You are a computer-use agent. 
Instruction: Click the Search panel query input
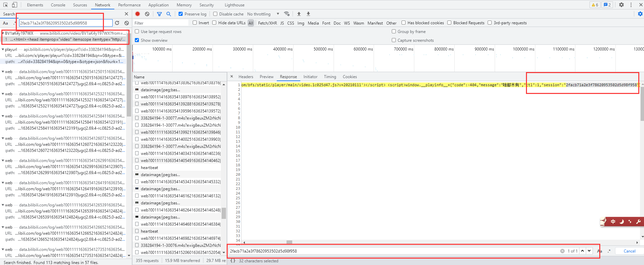point(66,23)
